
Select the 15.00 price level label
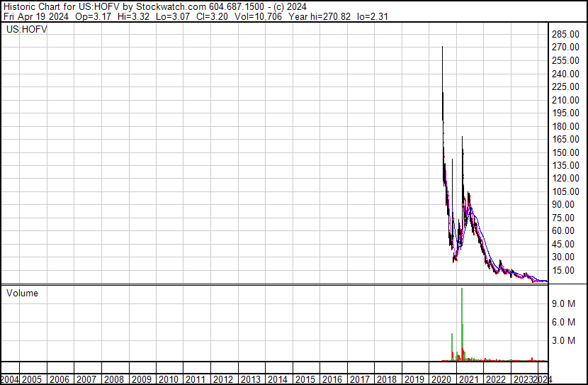coord(567,270)
